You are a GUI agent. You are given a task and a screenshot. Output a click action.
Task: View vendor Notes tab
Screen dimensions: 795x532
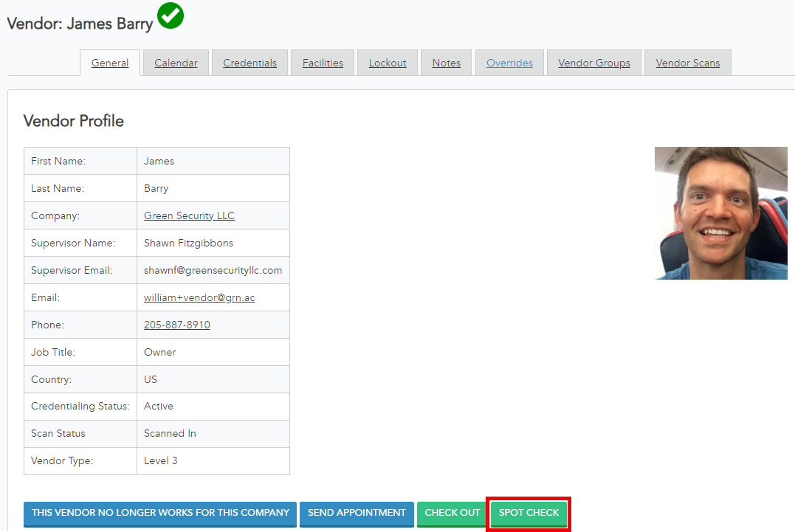(446, 63)
